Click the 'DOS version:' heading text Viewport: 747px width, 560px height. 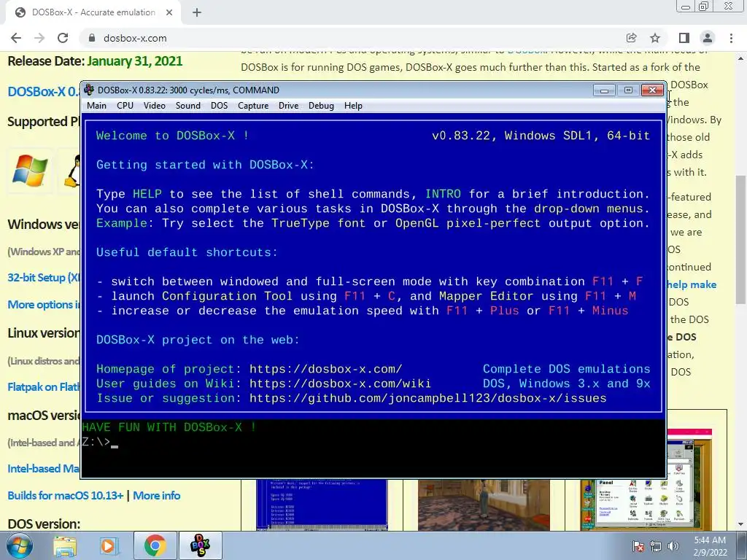pyautogui.click(x=44, y=524)
